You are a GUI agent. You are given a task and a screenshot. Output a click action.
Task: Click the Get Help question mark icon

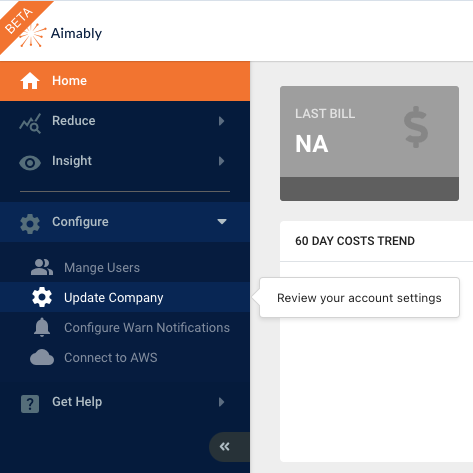(x=30, y=404)
